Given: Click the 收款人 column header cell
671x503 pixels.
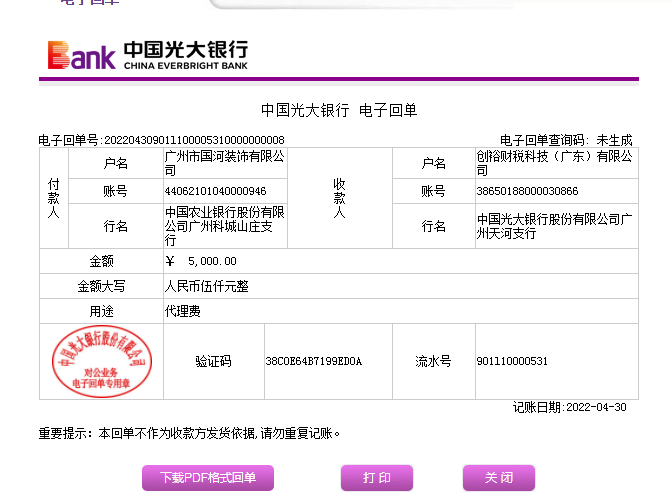Looking at the screenshot, I should point(340,198).
